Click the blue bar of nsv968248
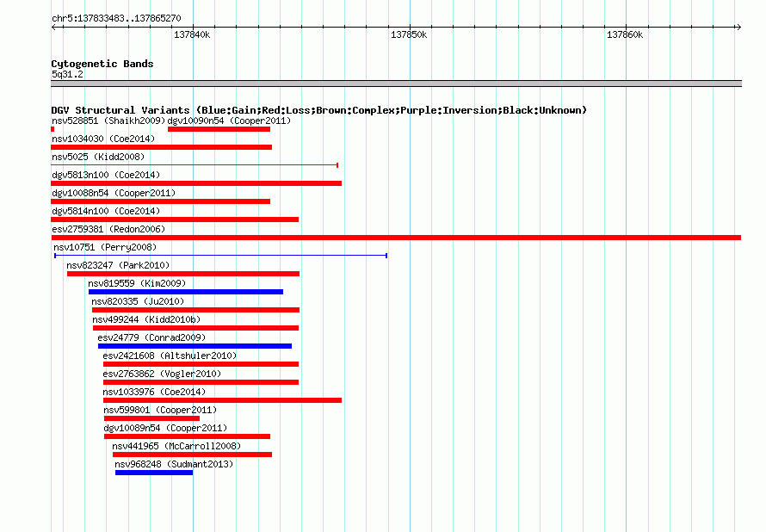Image resolution: width=766 pixels, height=532 pixels. pyautogui.click(x=154, y=473)
